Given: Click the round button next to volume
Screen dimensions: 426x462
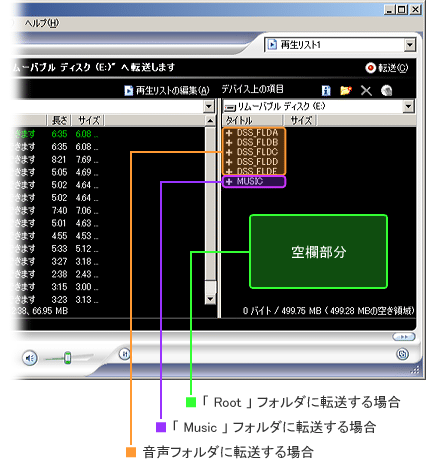Looking at the screenshot, I should pos(125,354).
